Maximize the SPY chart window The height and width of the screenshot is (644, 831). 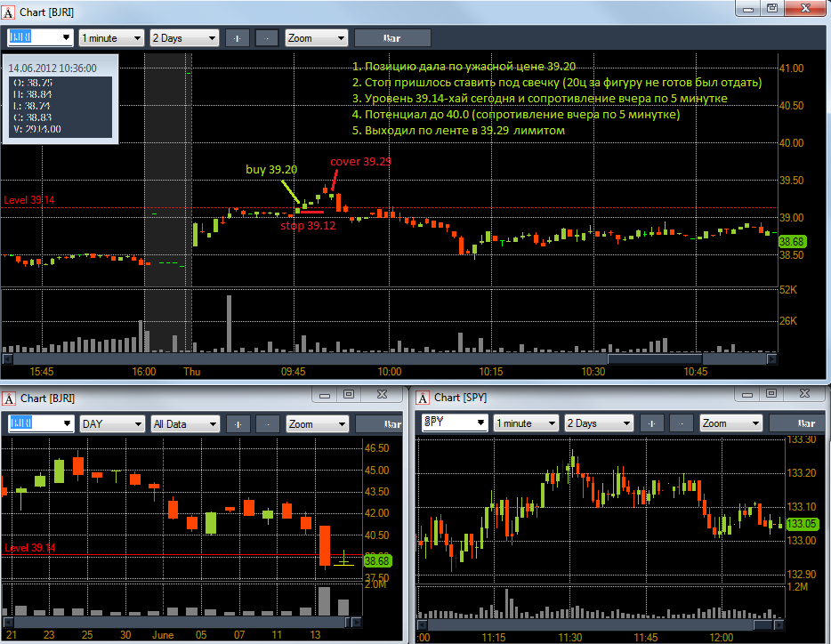coord(771,394)
